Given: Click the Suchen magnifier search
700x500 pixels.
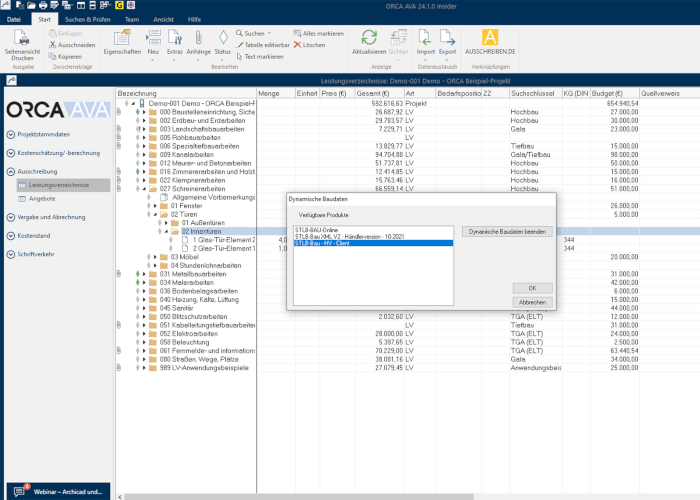Looking at the screenshot, I should tap(253, 33).
